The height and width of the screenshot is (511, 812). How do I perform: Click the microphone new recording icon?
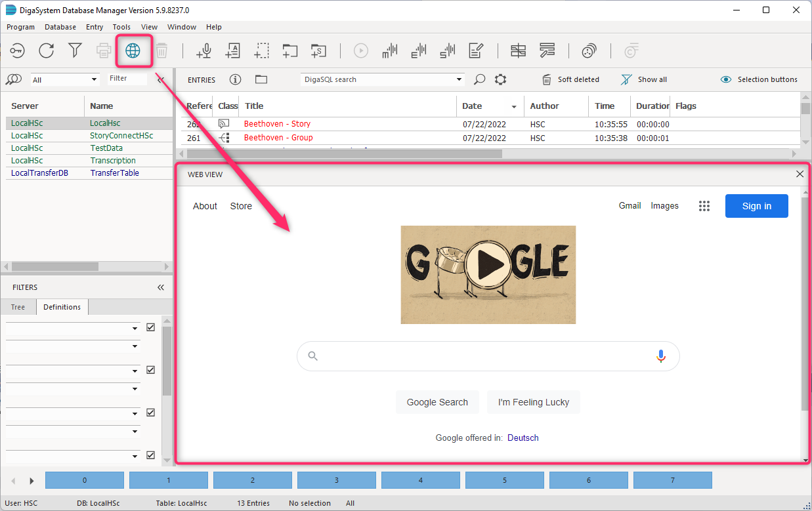click(204, 51)
